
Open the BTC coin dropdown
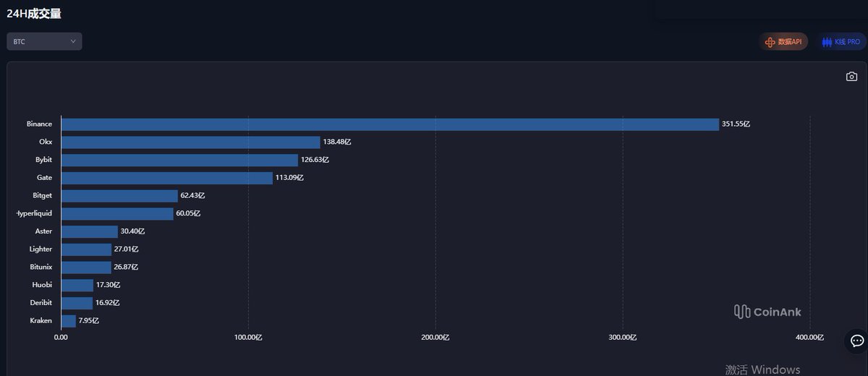point(44,42)
